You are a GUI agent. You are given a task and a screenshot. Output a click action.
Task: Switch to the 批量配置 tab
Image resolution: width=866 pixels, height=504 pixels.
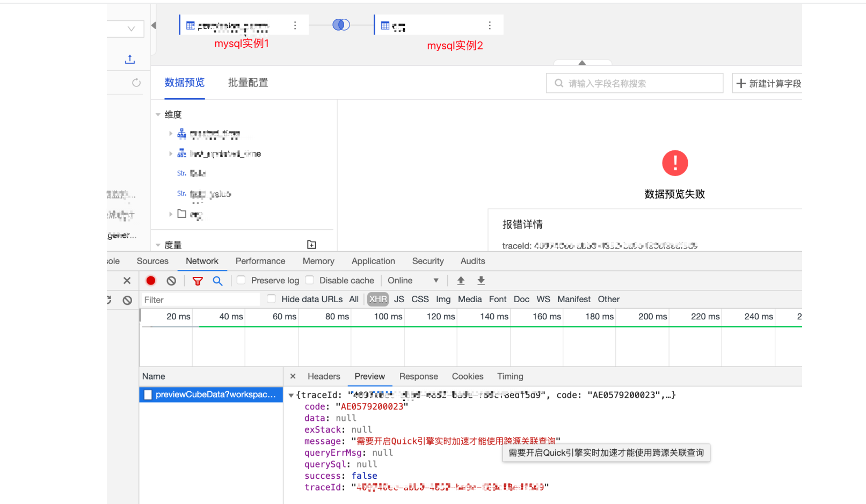[248, 83]
